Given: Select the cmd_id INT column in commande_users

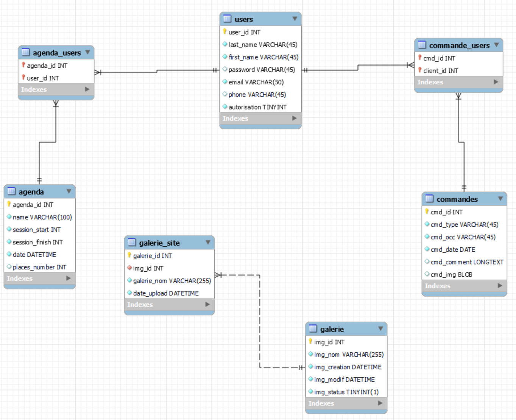Looking at the screenshot, I should pos(458,58).
